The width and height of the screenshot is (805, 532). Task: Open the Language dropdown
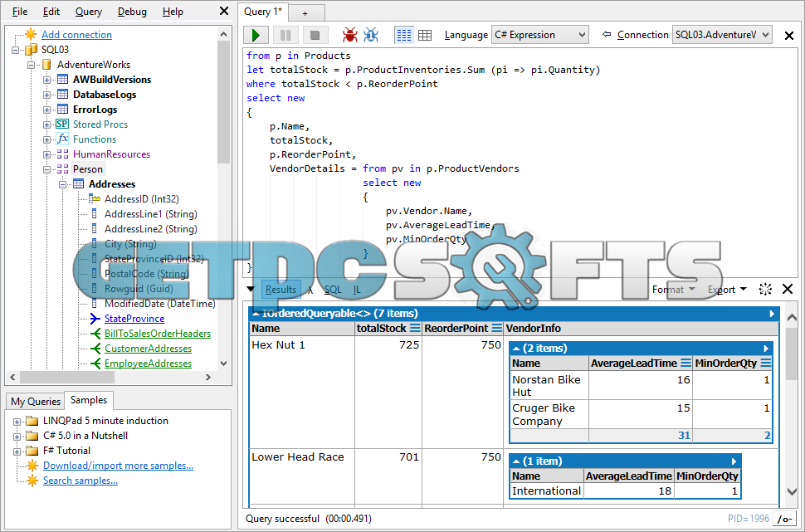point(539,35)
